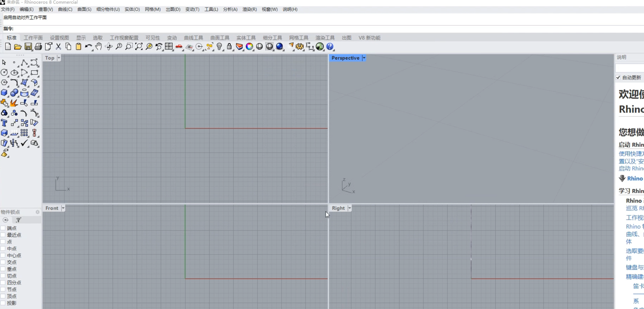
Task: Click the blue box solid tool
Action: tap(4, 93)
